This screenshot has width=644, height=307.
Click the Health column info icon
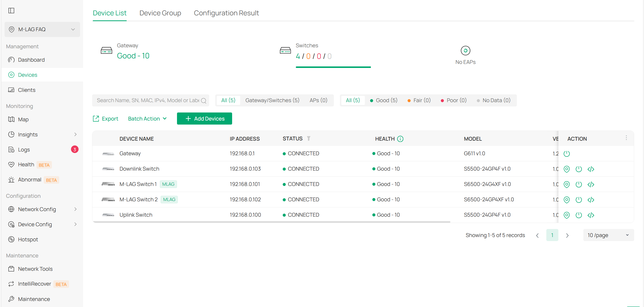pos(400,139)
